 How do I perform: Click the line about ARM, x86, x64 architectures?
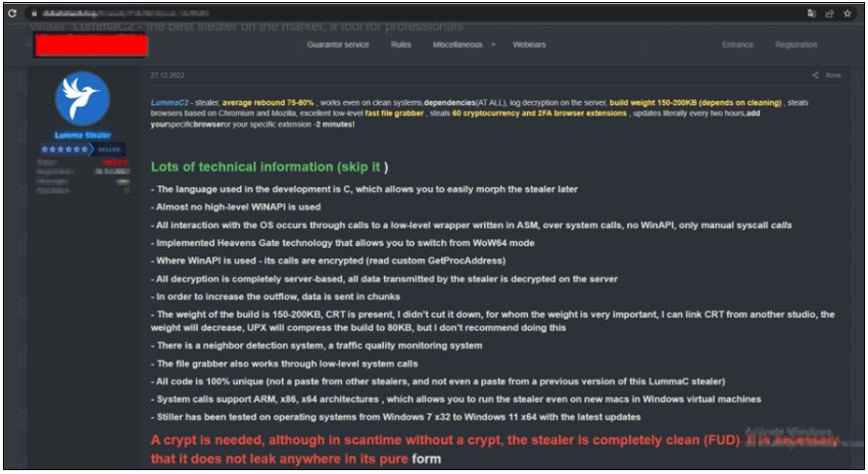(456, 399)
